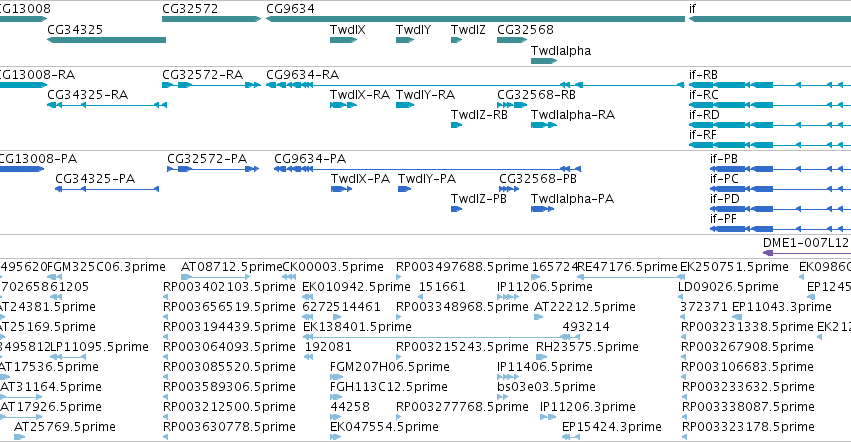
Task: Open protein CG32568-PB
Action: (538, 179)
